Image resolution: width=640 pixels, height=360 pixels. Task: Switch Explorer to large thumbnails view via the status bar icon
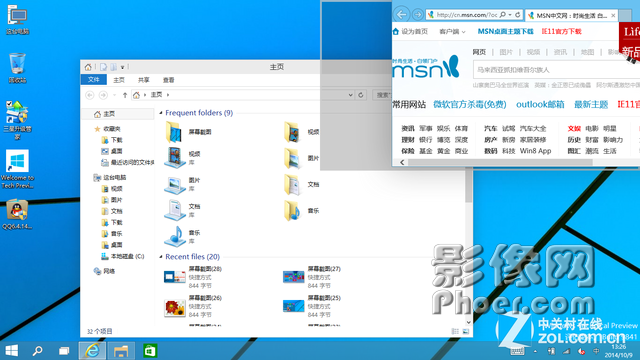coord(466,331)
